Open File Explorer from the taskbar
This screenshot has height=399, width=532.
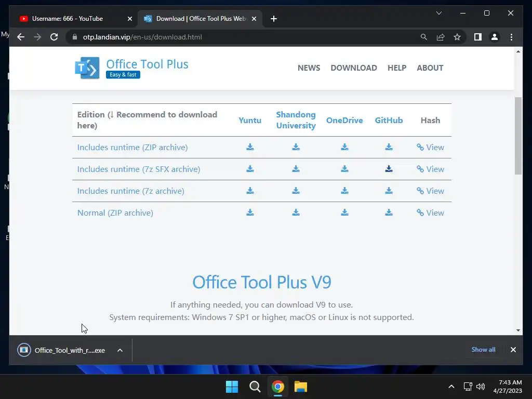[x=301, y=387]
